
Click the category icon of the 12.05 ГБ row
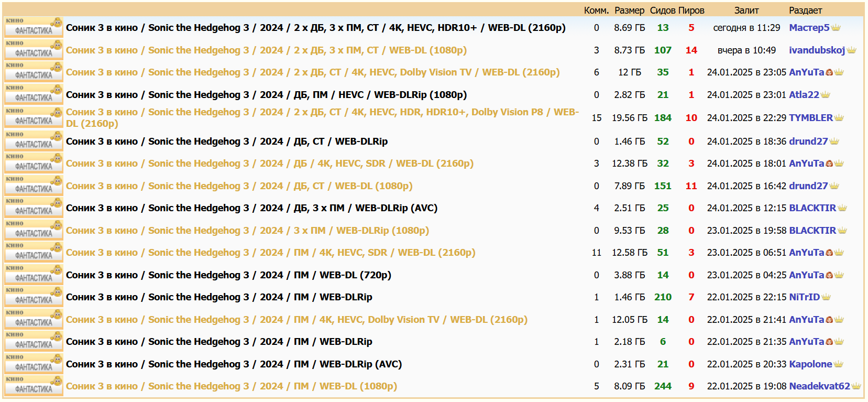pos(34,319)
